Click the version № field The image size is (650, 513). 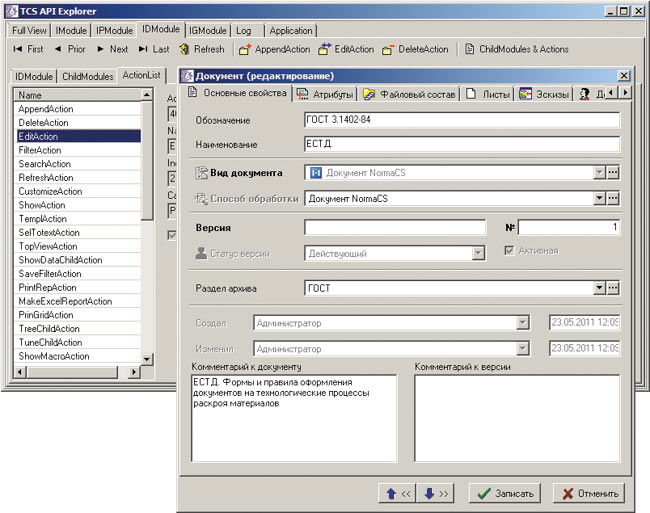point(569,227)
